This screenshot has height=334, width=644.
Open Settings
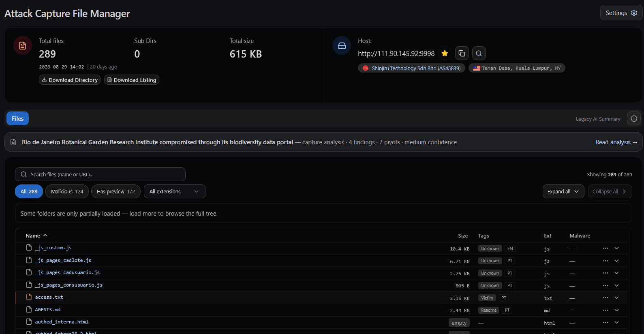pyautogui.click(x=621, y=13)
